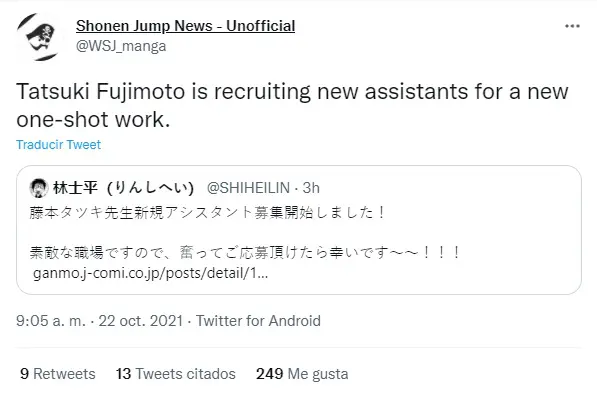Click the 9:05 a. m. 22 oct. 2021 timestamp
This screenshot has height=395, width=597.
99,321
